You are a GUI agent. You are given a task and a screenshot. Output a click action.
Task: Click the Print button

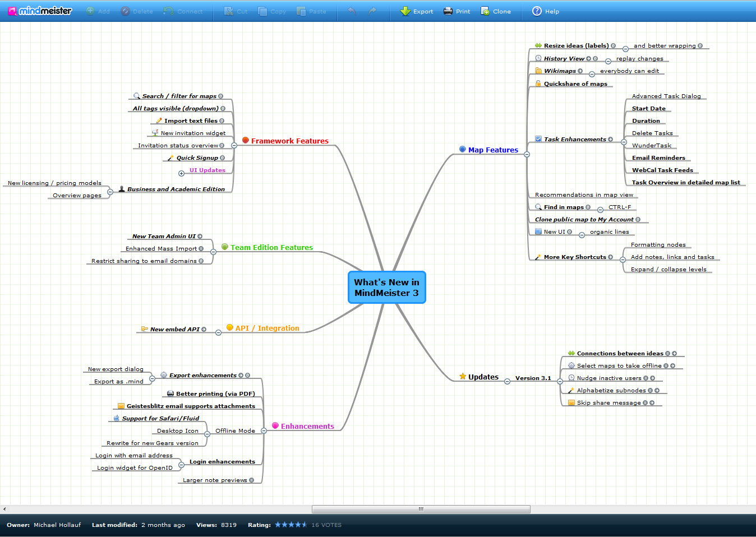click(457, 11)
